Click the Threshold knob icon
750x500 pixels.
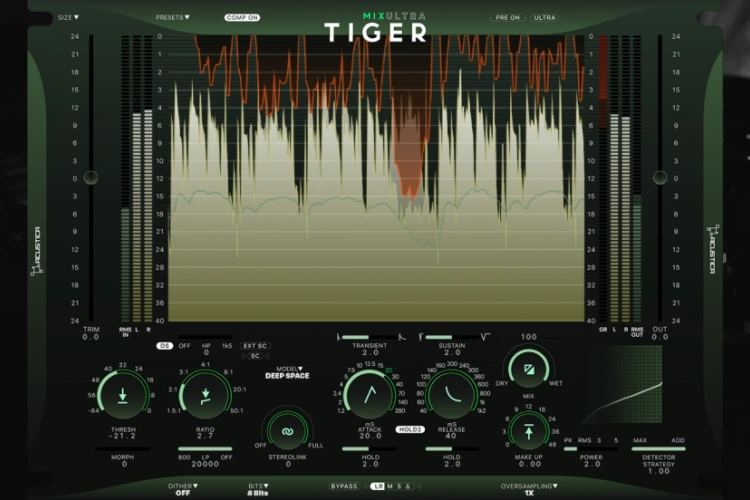[x=122, y=396]
